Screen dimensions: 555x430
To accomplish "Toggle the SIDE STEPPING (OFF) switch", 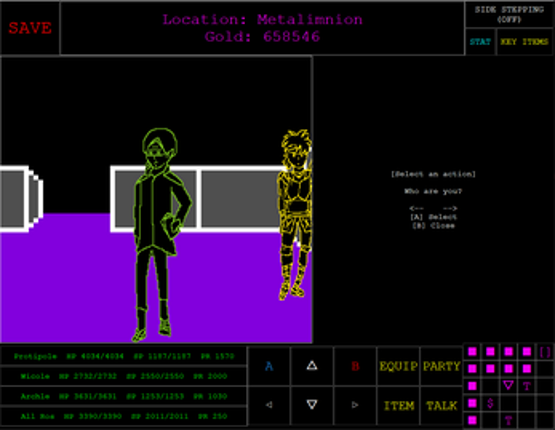I will point(509,15).
